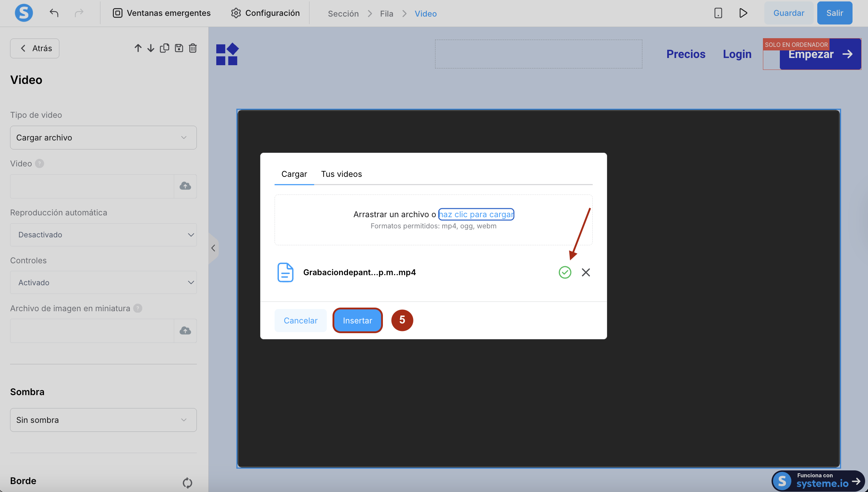Viewport: 868px width, 492px height.
Task: Switch to the Tus videos tab
Action: pyautogui.click(x=341, y=174)
